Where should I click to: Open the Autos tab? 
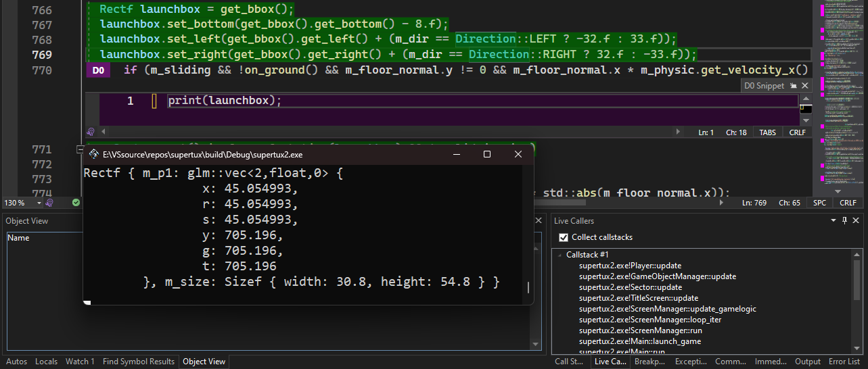tap(16, 362)
